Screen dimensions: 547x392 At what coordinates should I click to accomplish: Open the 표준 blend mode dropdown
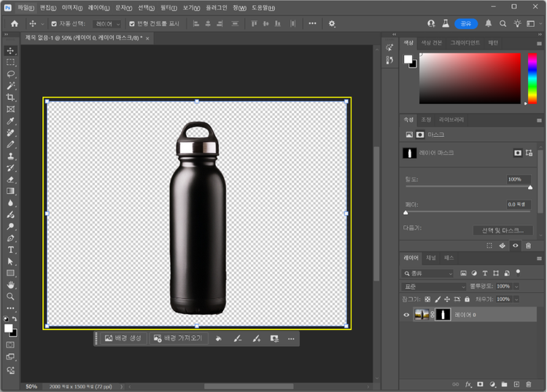[x=435, y=286]
